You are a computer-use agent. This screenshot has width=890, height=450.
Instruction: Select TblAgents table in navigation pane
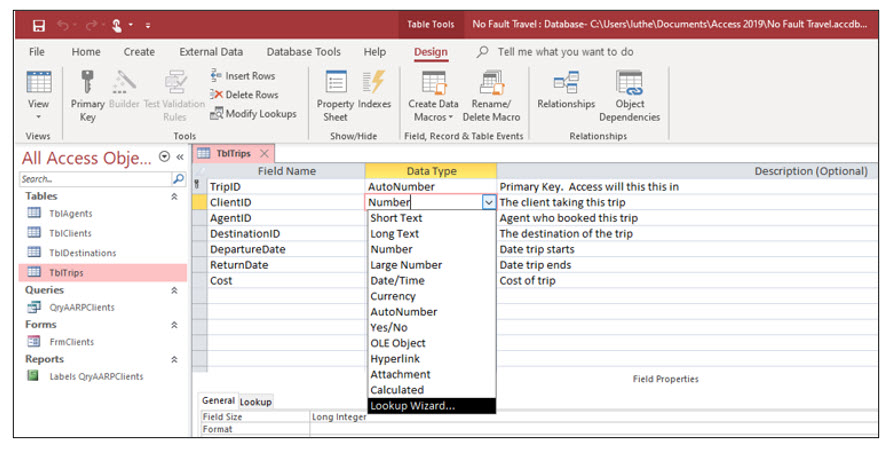[x=70, y=213]
